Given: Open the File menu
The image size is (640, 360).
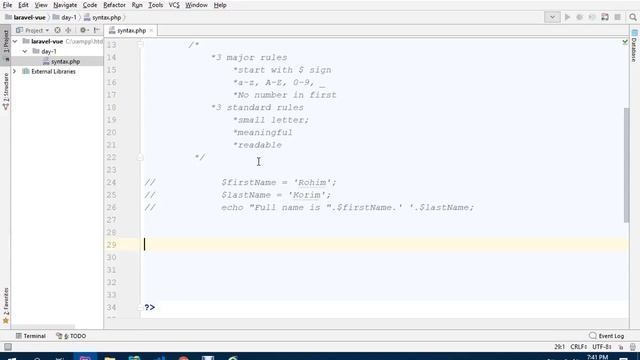Looking at the screenshot, I should click(7, 5).
